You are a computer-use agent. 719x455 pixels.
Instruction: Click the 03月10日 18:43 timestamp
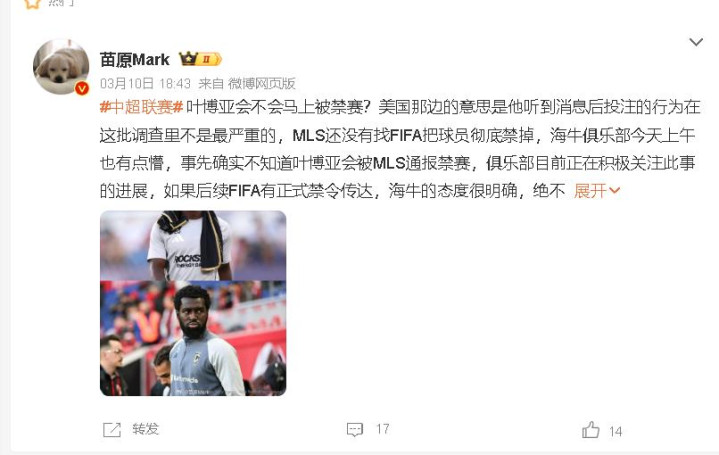coord(145,83)
